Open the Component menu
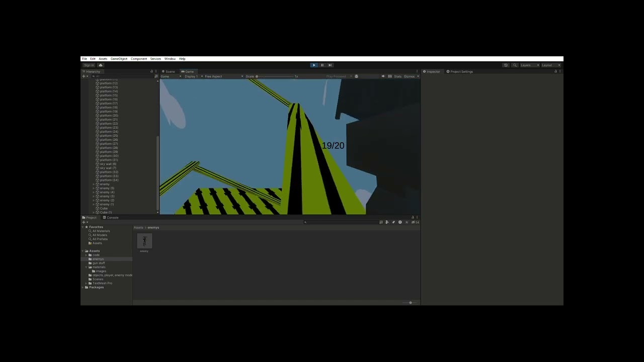 [139, 59]
